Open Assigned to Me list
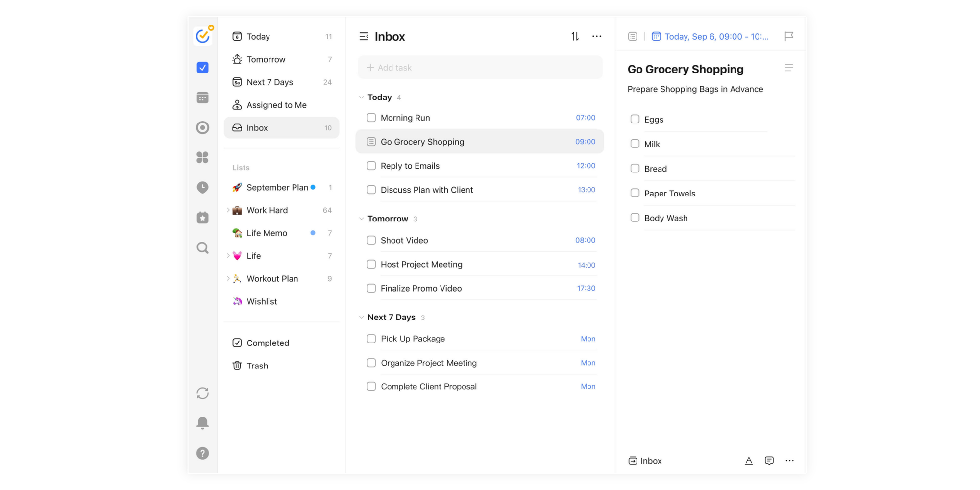The height and width of the screenshot is (490, 980). coord(282,105)
